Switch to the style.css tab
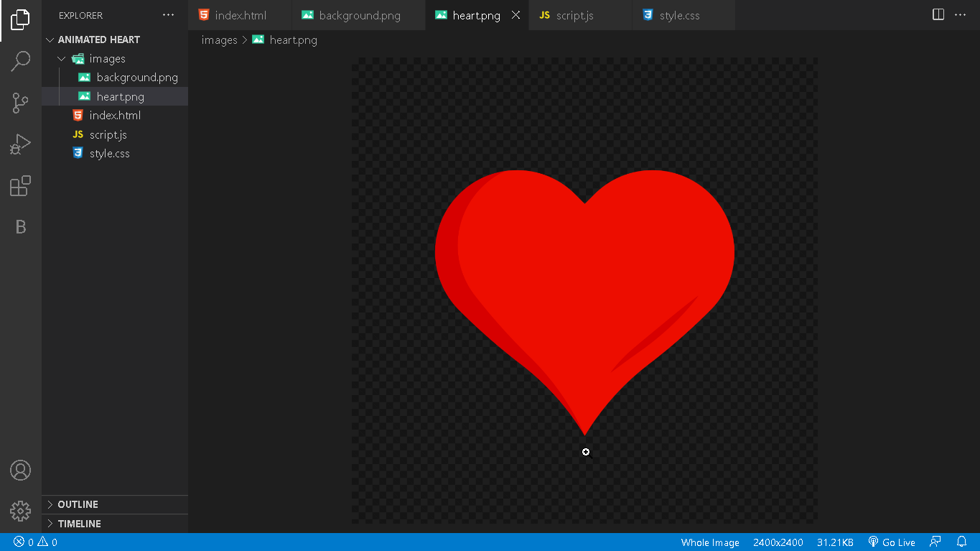The width and height of the screenshot is (980, 551). 678,16
